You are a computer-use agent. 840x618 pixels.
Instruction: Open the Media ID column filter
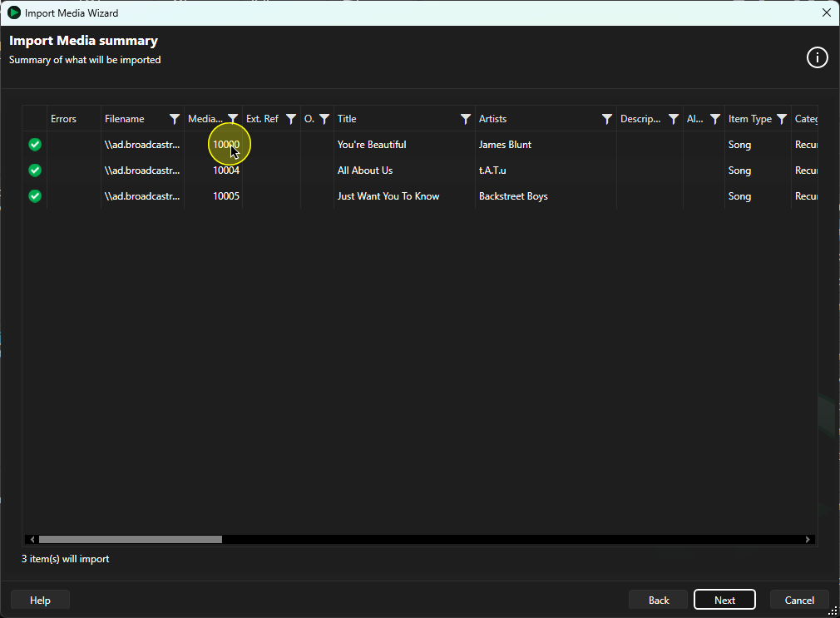pyautogui.click(x=233, y=119)
